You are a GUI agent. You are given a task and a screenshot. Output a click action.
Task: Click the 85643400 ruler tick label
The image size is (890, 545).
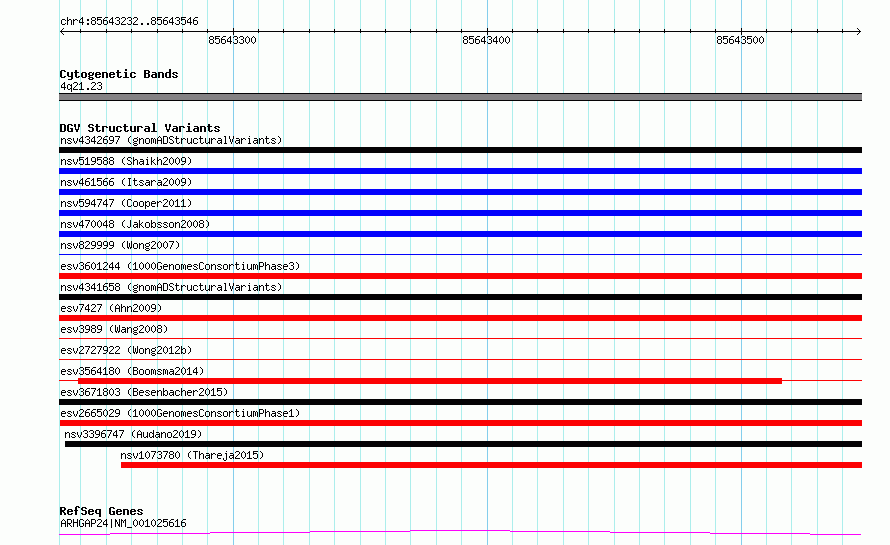click(486, 40)
